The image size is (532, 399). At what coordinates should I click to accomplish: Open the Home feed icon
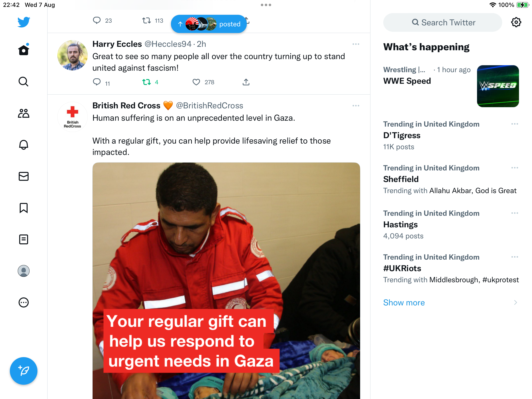(24, 50)
